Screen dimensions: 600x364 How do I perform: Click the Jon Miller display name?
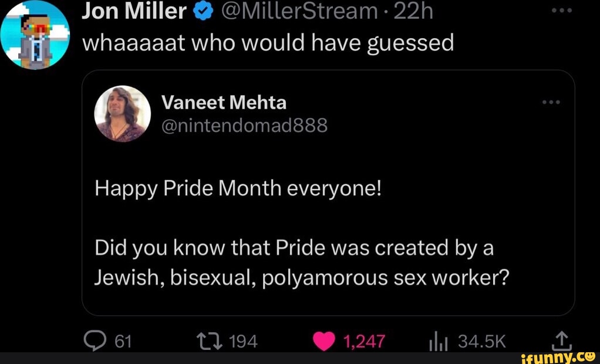pyautogui.click(x=134, y=10)
